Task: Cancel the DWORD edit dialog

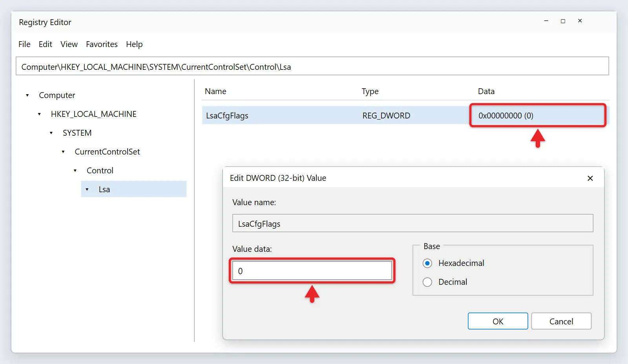Action: pos(561,321)
